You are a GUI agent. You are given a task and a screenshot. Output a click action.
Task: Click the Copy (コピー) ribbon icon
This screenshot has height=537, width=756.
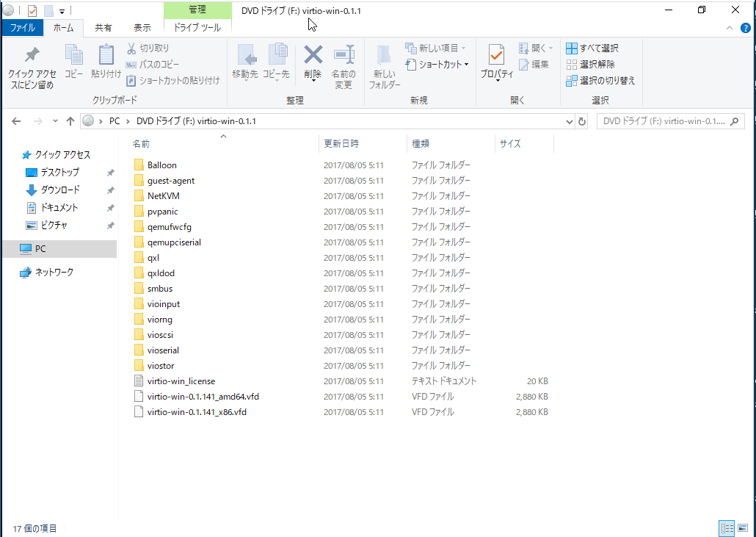[74, 55]
